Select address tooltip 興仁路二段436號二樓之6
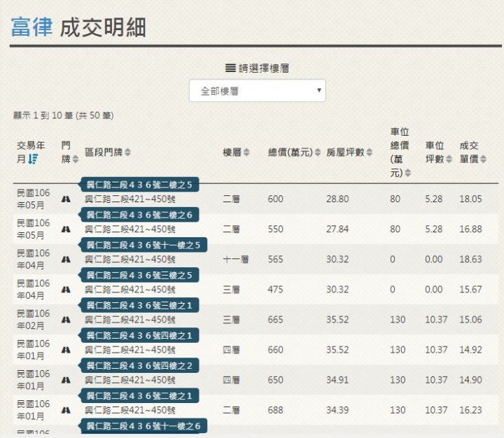 point(139,215)
